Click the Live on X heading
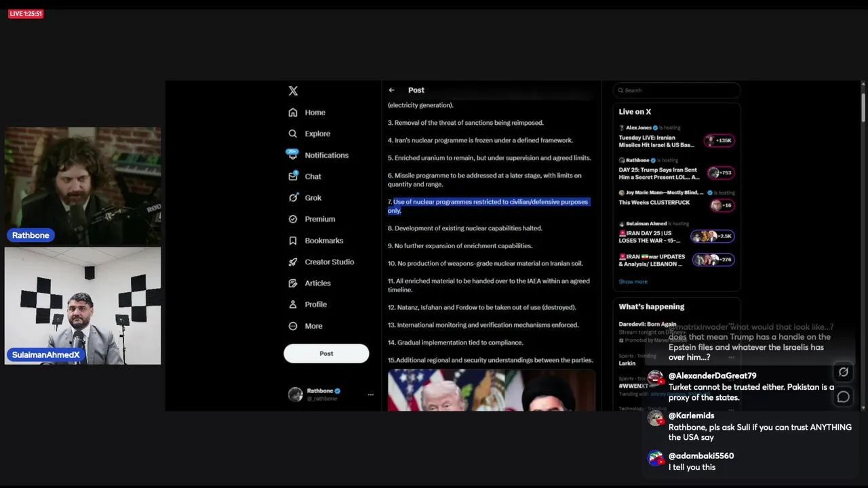This screenshot has width=868, height=488. pos(635,112)
